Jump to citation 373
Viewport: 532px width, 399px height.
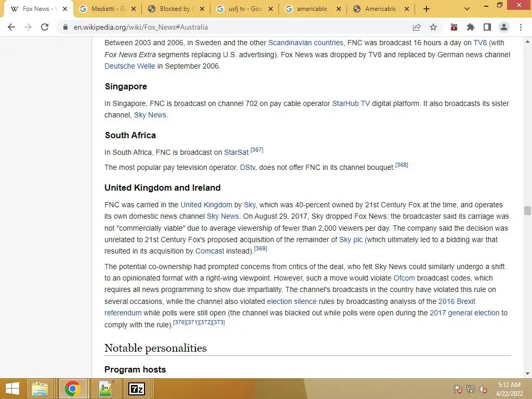coord(219,322)
